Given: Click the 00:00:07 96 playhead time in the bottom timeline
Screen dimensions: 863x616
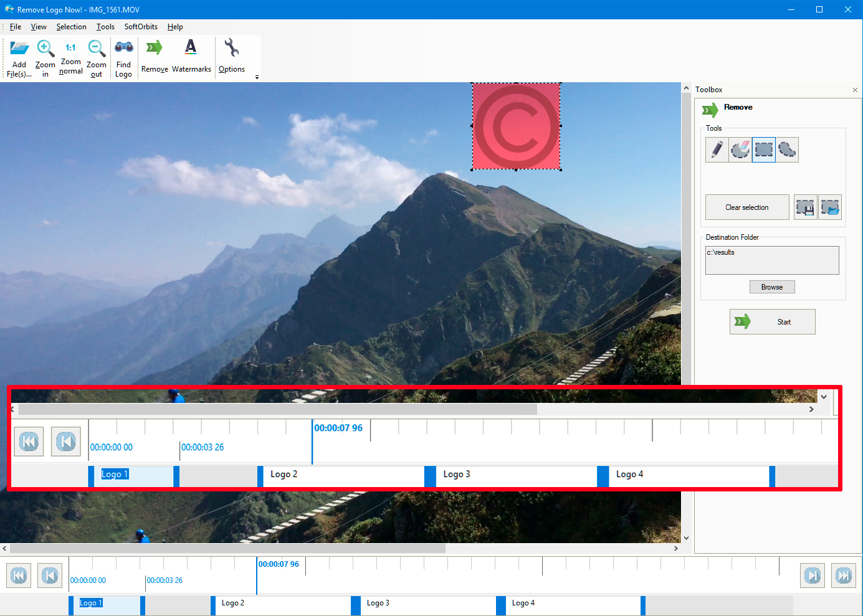Looking at the screenshot, I should 279,564.
